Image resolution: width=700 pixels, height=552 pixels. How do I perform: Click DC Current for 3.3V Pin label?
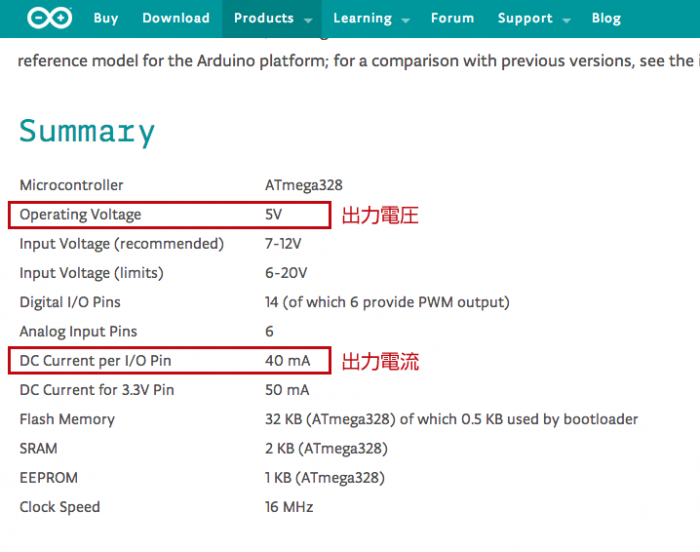pyautogui.click(x=96, y=390)
